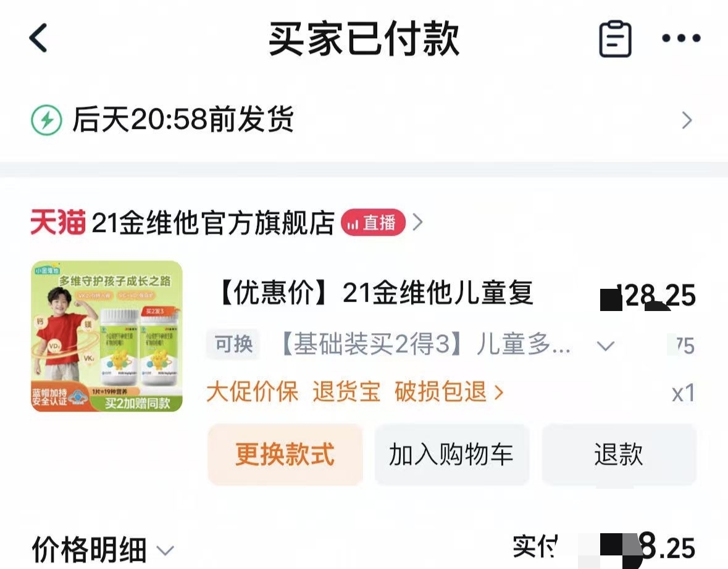
Task: Click the 加入购物车 button
Action: point(452,454)
